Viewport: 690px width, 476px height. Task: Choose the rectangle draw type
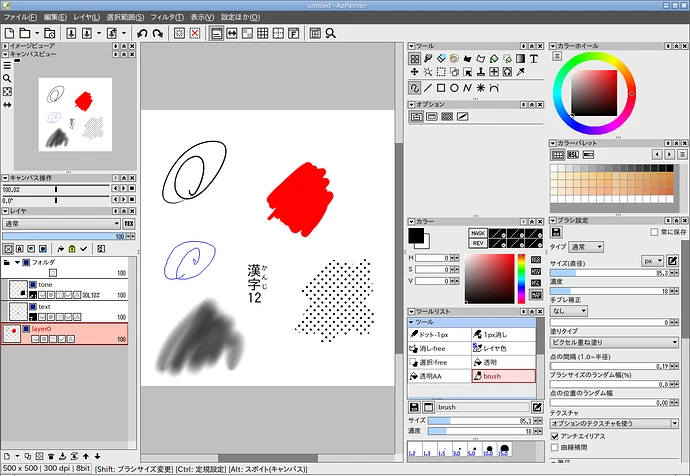pyautogui.click(x=441, y=88)
